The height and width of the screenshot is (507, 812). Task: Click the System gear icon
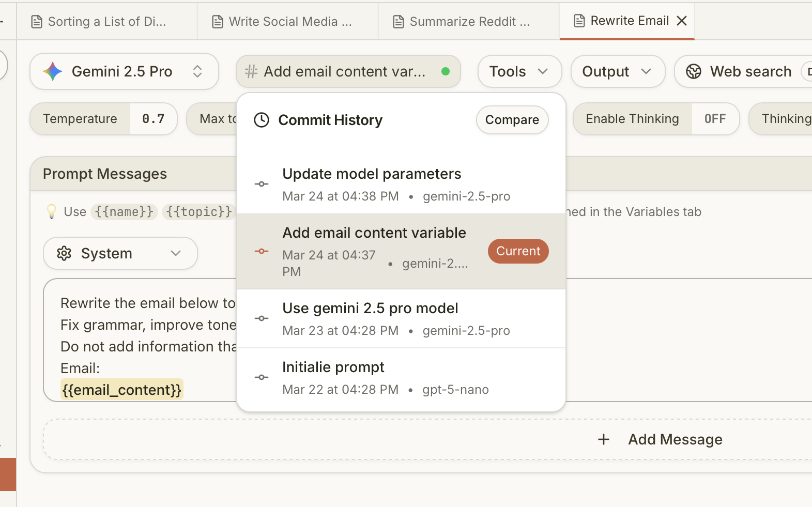pos(64,253)
